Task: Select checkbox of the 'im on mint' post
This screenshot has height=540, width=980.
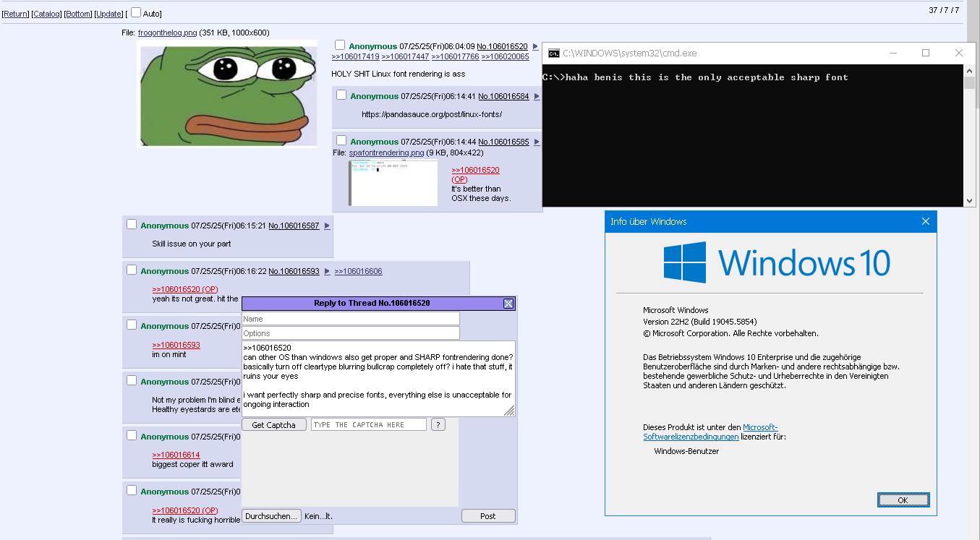Action: pos(132,325)
